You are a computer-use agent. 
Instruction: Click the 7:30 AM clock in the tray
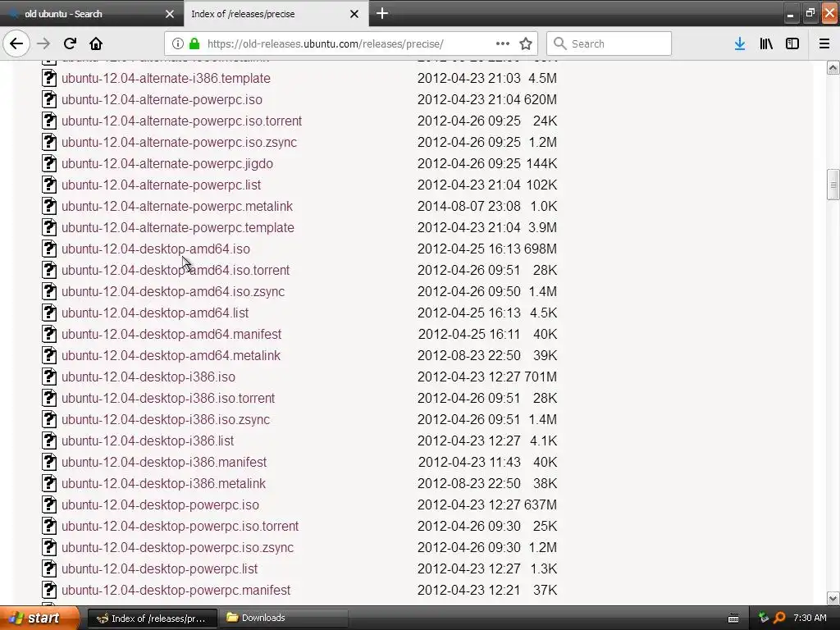click(810, 619)
